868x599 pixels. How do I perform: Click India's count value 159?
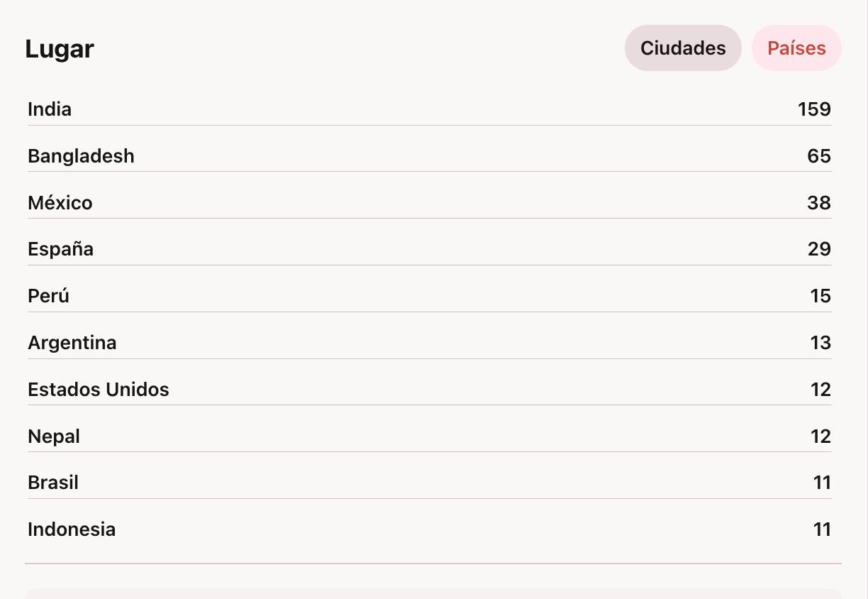tap(814, 109)
